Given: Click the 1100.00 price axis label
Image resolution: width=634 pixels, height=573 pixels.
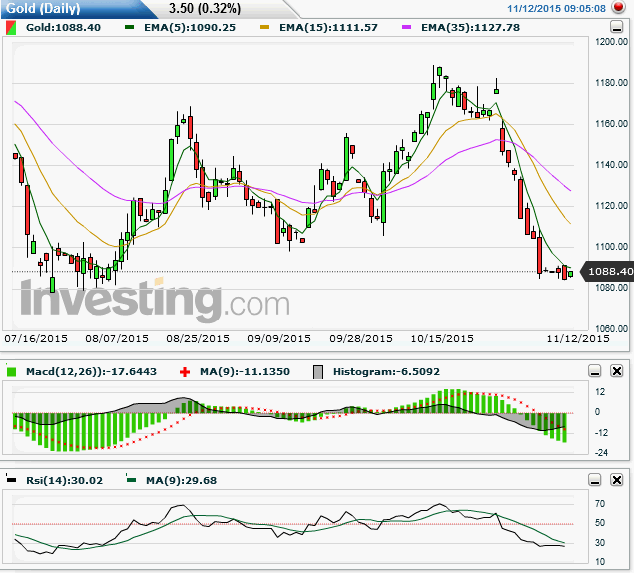Looking at the screenshot, I should coord(611,246).
